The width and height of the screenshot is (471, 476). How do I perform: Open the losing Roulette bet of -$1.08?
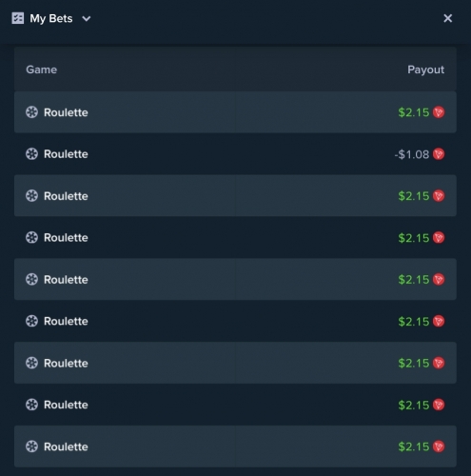(235, 154)
